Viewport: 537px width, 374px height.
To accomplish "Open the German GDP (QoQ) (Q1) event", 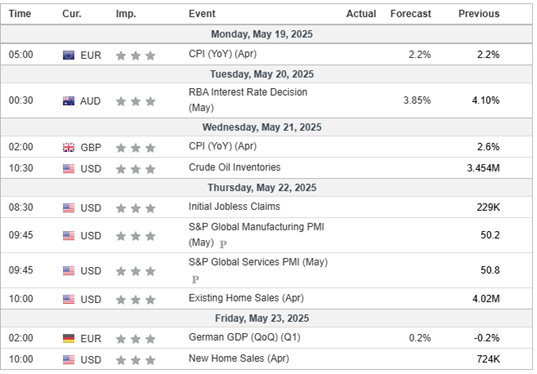I will (x=245, y=337).
